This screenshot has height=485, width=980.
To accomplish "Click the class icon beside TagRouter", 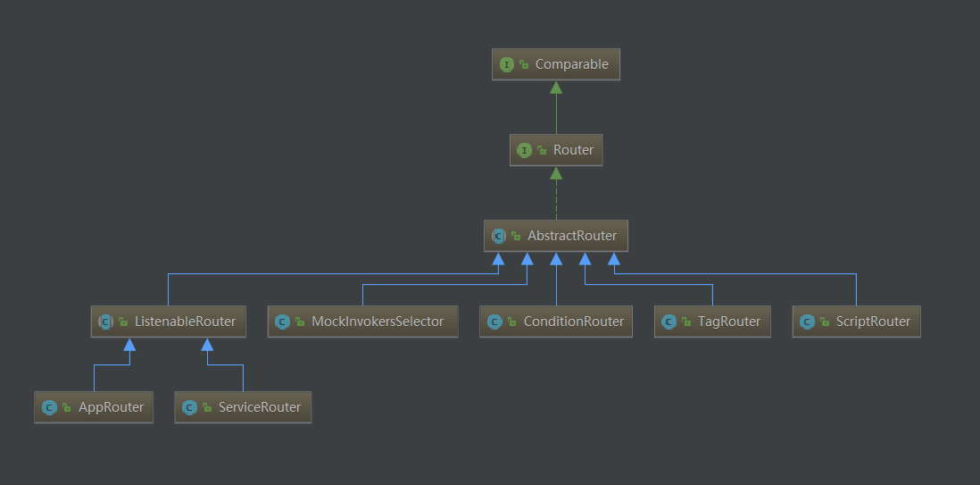I will 669,322.
